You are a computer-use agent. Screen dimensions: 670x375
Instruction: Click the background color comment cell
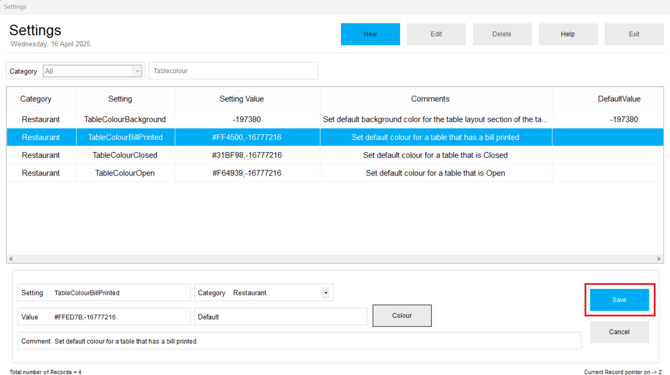436,120
